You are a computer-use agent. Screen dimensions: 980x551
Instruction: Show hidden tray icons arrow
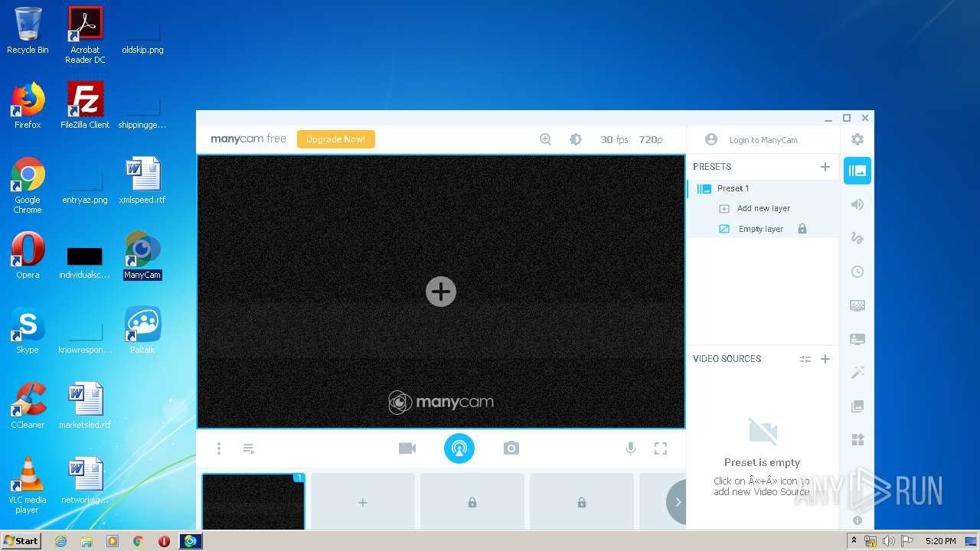point(854,541)
